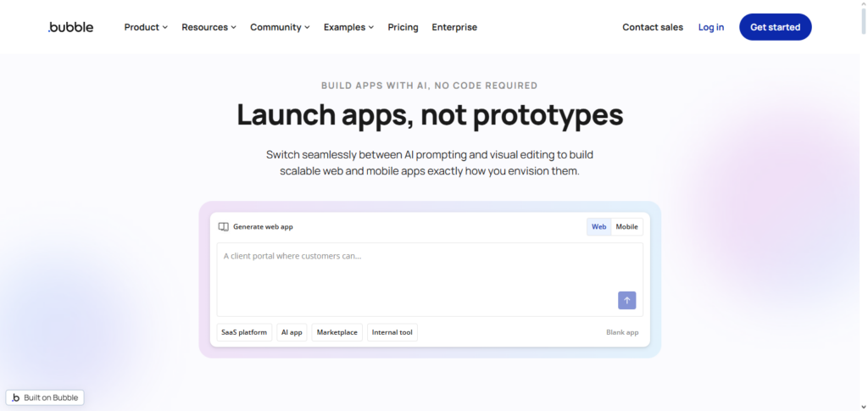Click the Log in link

pos(710,27)
